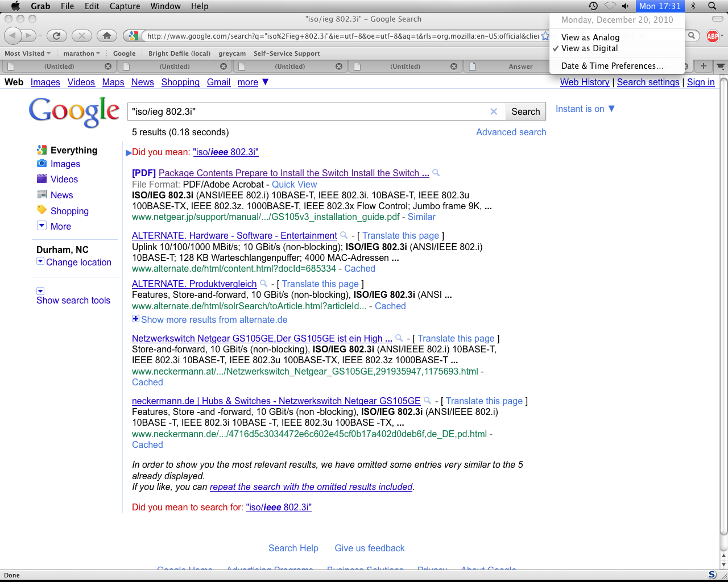The image size is (728, 582).
Task: Bookmark this page with the star
Action: pyautogui.click(x=545, y=36)
